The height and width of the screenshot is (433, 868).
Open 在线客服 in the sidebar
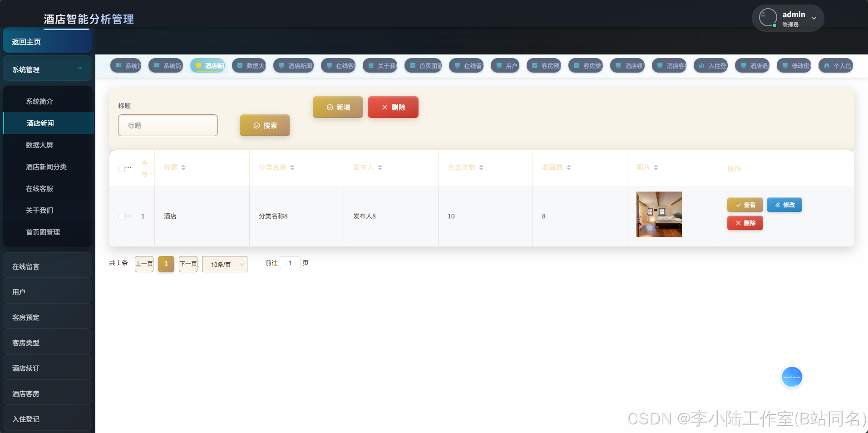pos(49,188)
